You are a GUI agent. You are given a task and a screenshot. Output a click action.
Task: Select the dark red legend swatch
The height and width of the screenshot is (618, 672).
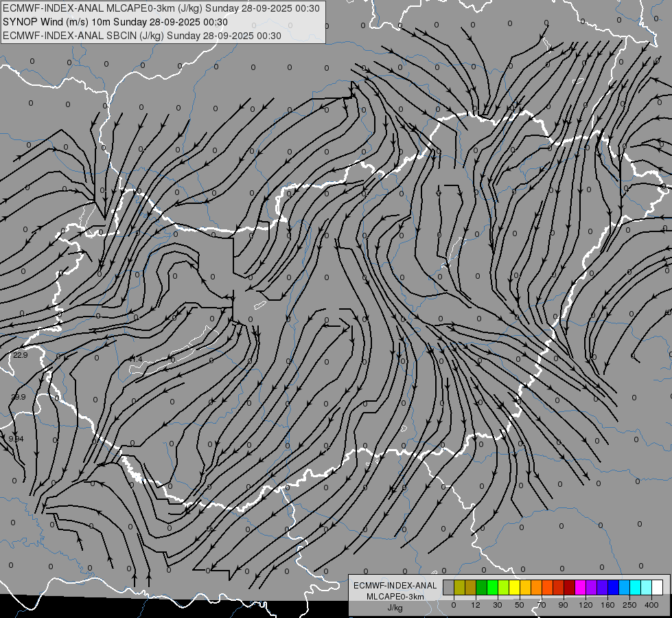point(570,587)
